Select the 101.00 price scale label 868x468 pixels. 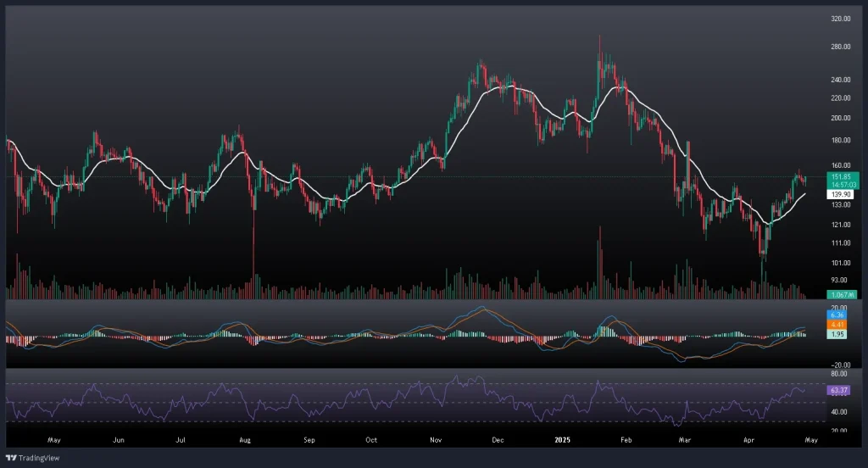coord(841,263)
